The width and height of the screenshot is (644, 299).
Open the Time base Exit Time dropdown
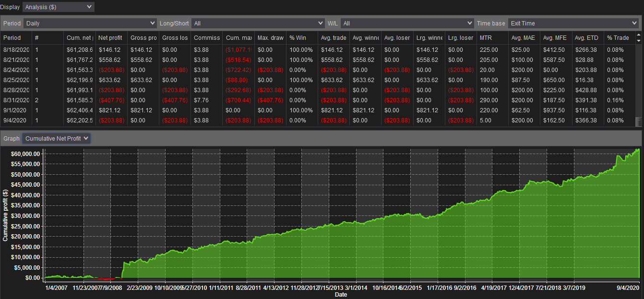point(573,23)
